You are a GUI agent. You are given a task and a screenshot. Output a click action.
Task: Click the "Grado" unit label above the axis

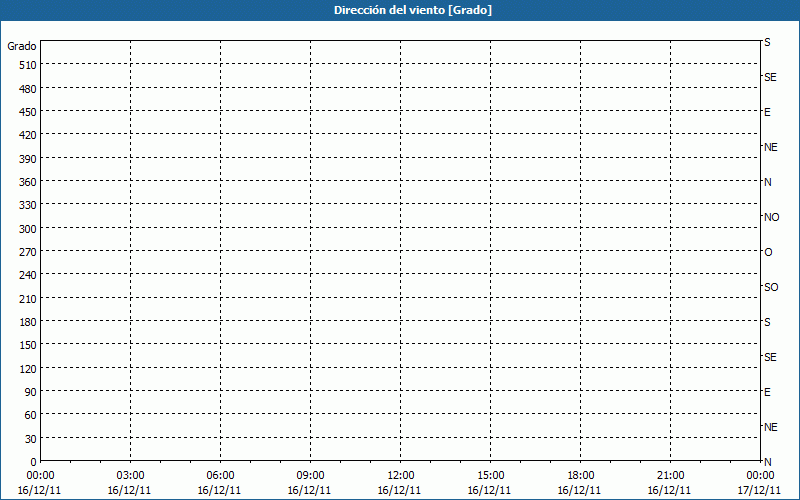[22, 46]
